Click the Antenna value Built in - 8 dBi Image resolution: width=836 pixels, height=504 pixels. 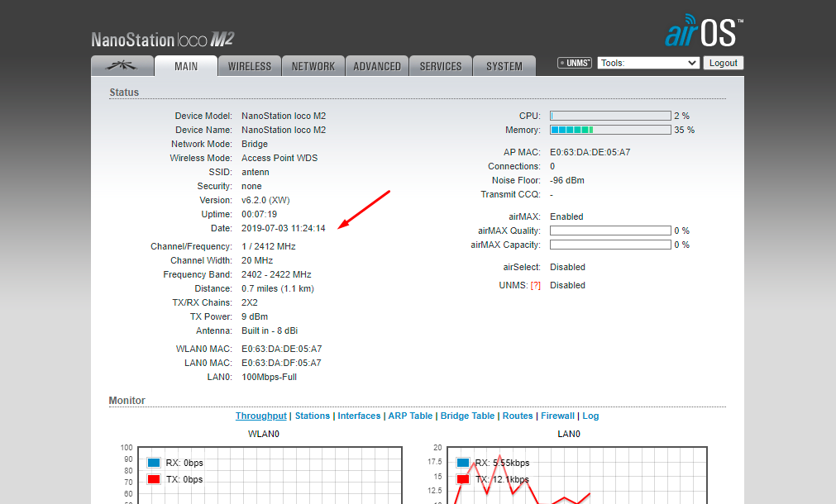click(270, 330)
